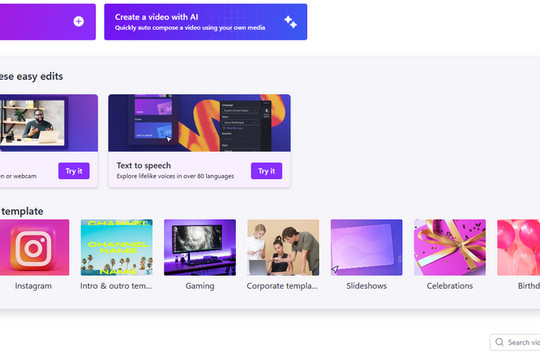Click the Celebrations label

tap(450, 286)
